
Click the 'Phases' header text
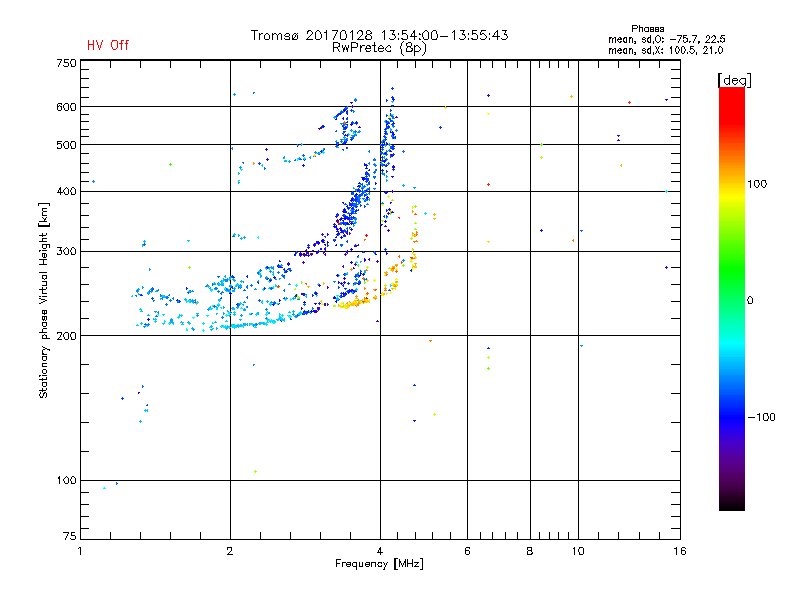click(647, 29)
